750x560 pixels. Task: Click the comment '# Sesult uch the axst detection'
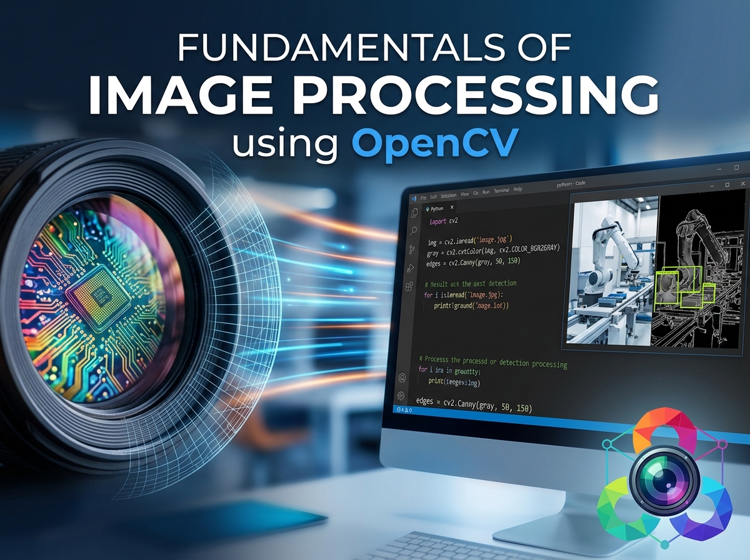click(470, 284)
